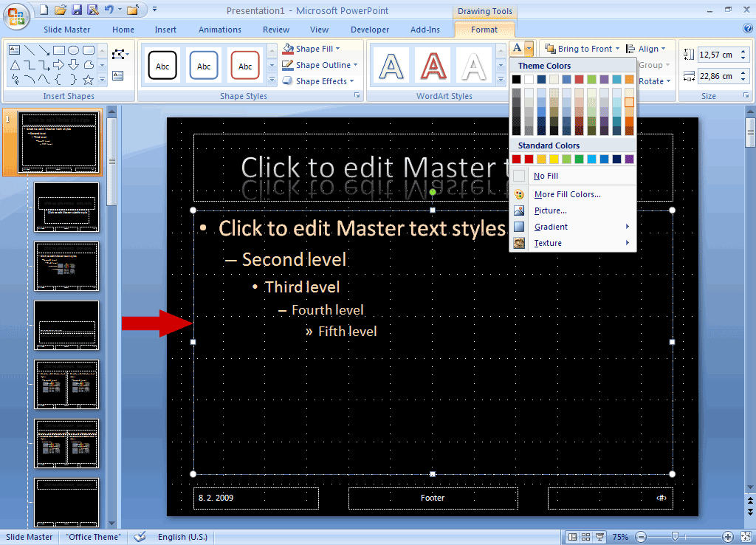This screenshot has width=756, height=545.
Task: Save the presentation with the floppy disk icon
Action: (x=77, y=10)
